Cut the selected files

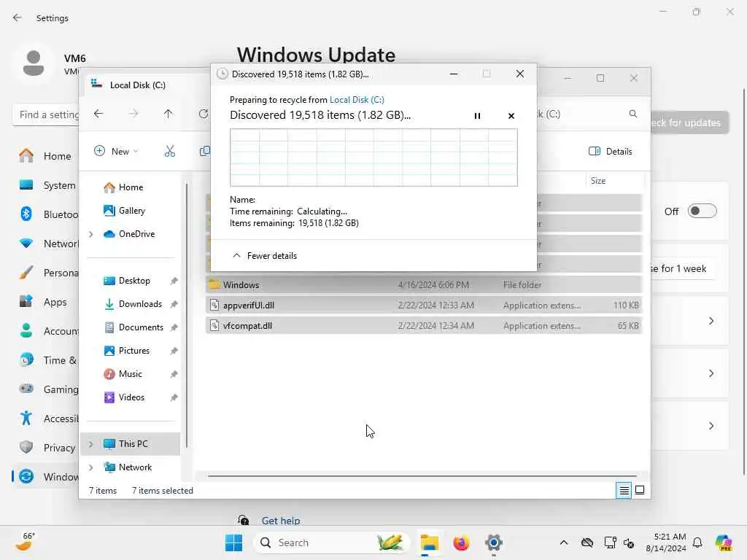click(x=169, y=152)
